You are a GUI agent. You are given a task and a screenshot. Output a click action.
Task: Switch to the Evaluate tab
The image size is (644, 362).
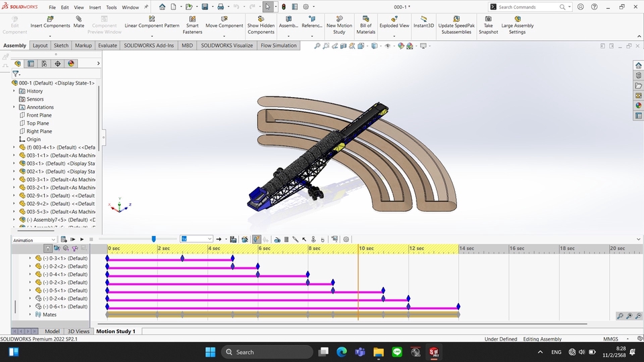(107, 46)
